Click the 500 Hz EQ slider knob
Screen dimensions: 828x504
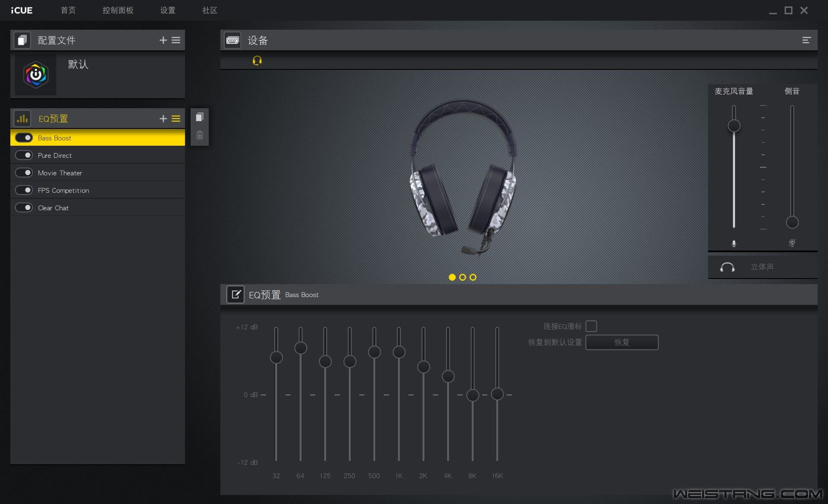374,352
